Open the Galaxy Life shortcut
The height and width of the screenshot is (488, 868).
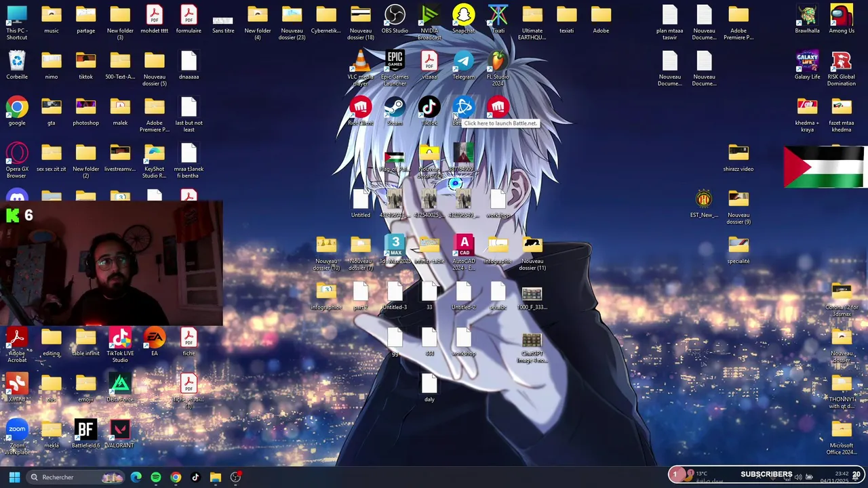807,65
